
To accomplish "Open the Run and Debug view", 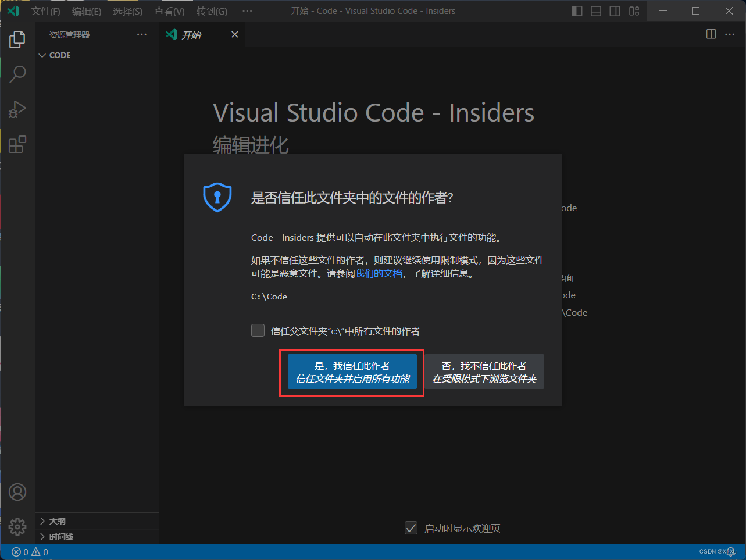I will [17, 109].
